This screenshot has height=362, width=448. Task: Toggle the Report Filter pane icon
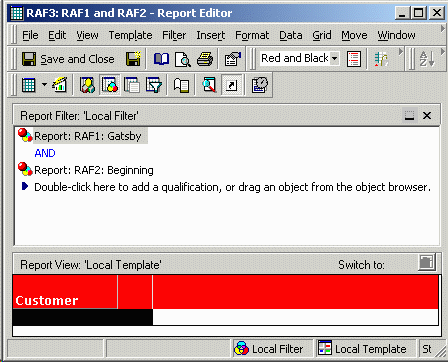click(110, 85)
